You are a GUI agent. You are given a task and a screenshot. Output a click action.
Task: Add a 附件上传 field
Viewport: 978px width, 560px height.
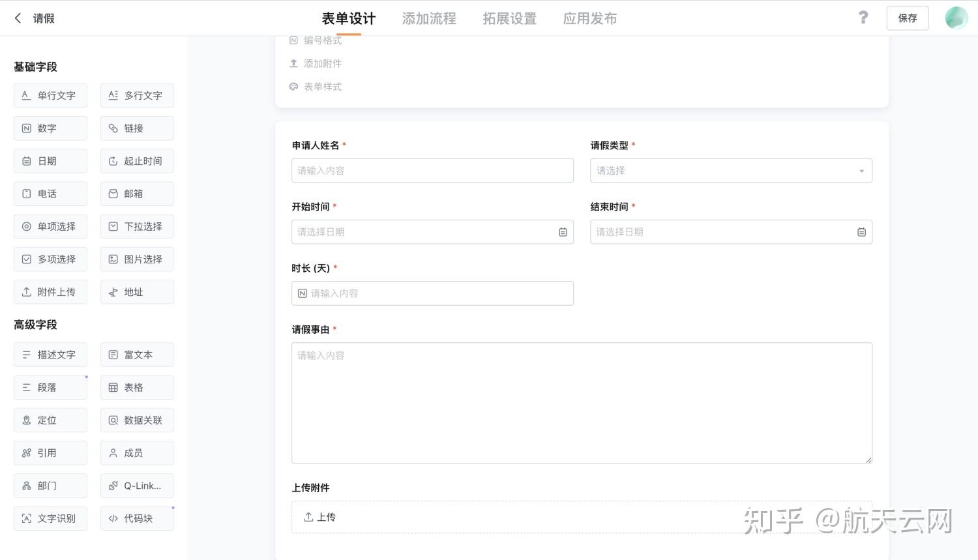coord(50,292)
